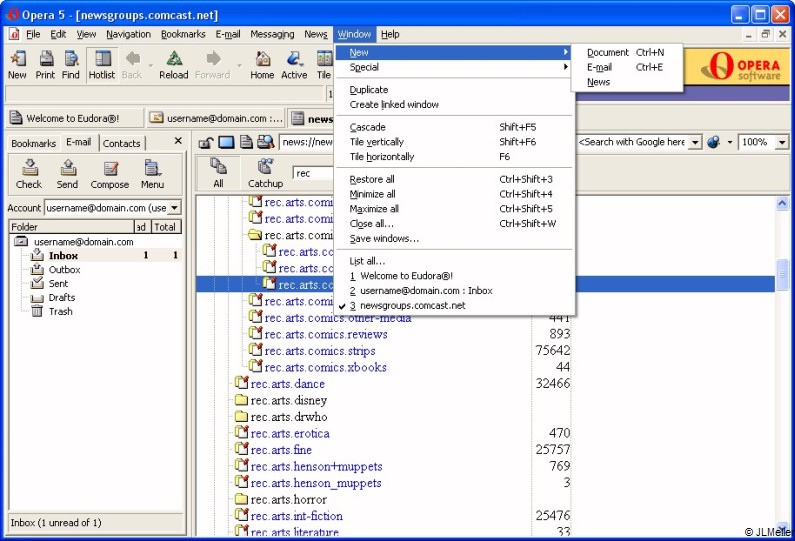Choose Document from New submenu
Viewport: 795px width, 541px height.
627,52
